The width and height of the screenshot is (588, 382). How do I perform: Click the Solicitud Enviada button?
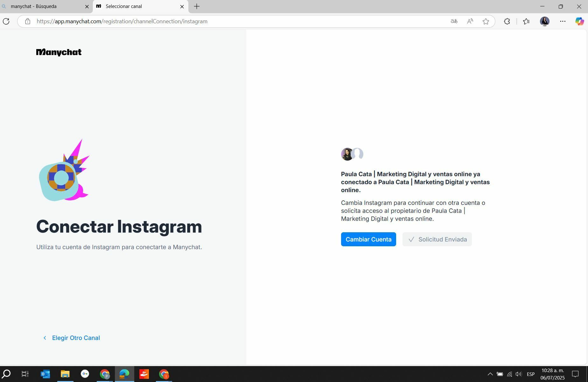point(437,239)
